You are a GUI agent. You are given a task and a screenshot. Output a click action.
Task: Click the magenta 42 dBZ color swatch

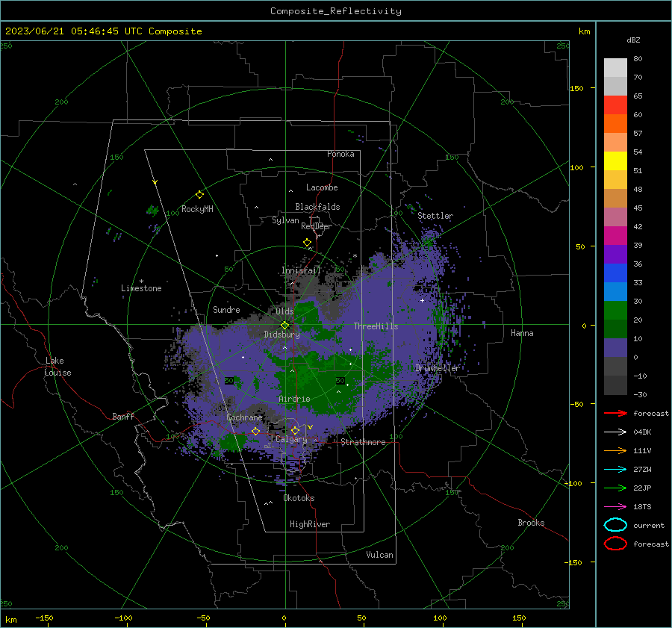pos(615,235)
